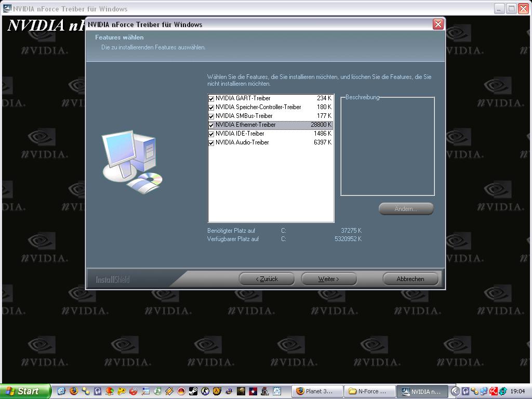532x399 pixels.
Task: Click the InstallShield logo
Action: [113, 280]
